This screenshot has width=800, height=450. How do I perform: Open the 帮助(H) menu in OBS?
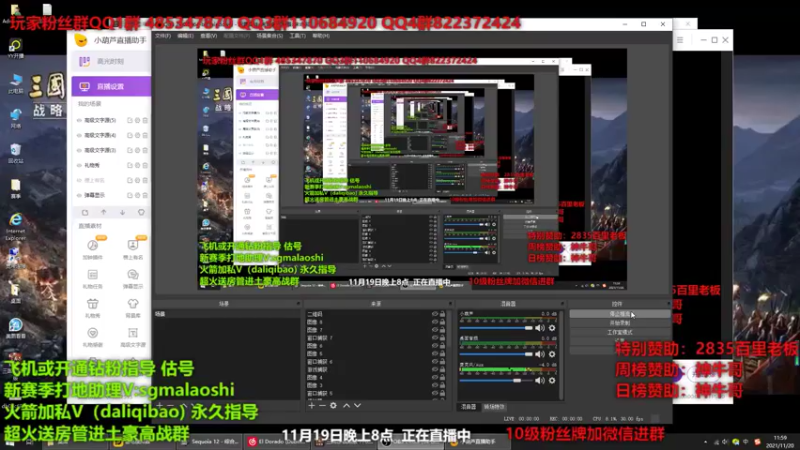click(321, 36)
